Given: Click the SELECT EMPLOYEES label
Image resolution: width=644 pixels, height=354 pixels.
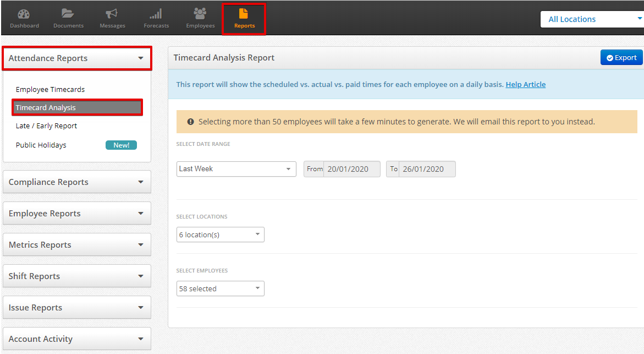Looking at the screenshot, I should coord(202,270).
